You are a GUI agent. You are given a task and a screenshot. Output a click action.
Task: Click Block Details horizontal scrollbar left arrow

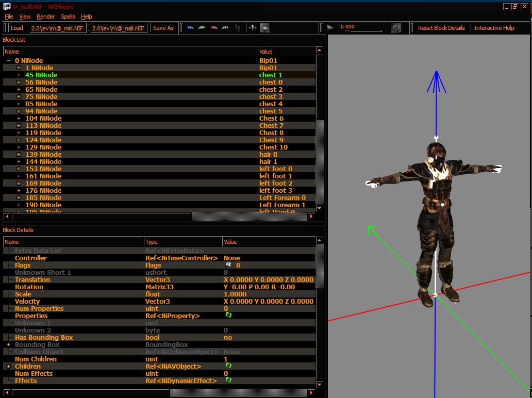click(x=7, y=392)
